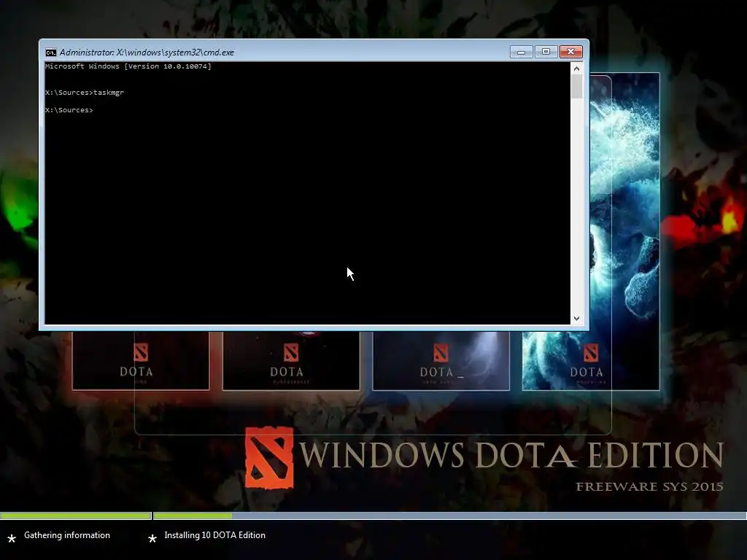Click the large orange DOTA logo
747x560 pixels.
[269, 458]
